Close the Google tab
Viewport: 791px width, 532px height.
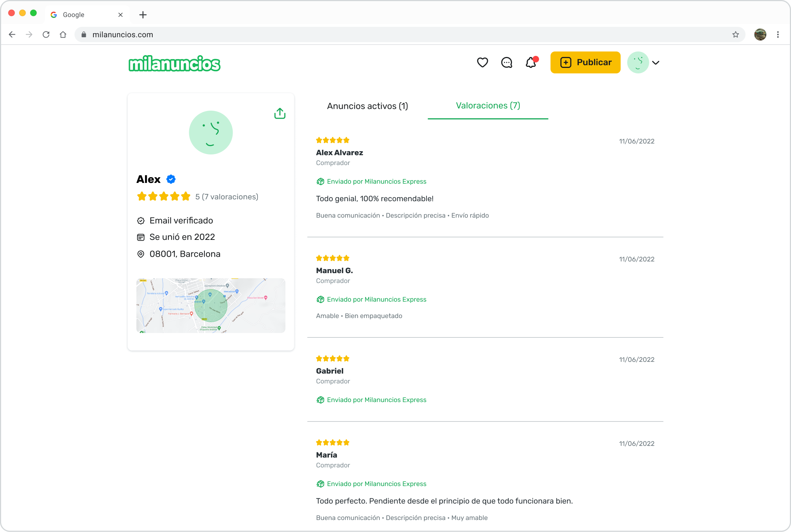click(121, 15)
